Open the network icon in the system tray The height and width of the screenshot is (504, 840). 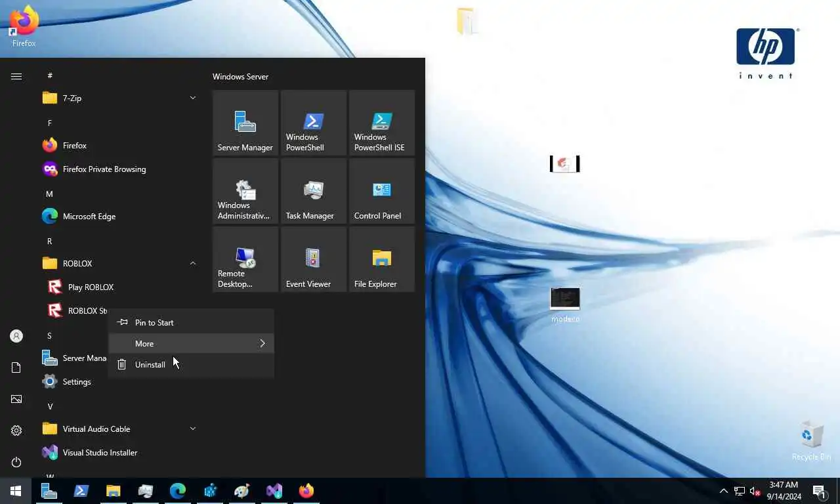coord(740,491)
